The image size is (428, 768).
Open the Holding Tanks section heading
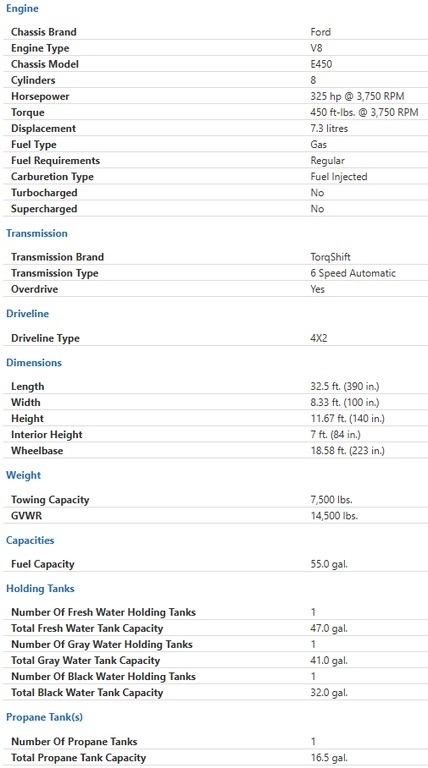40,588
